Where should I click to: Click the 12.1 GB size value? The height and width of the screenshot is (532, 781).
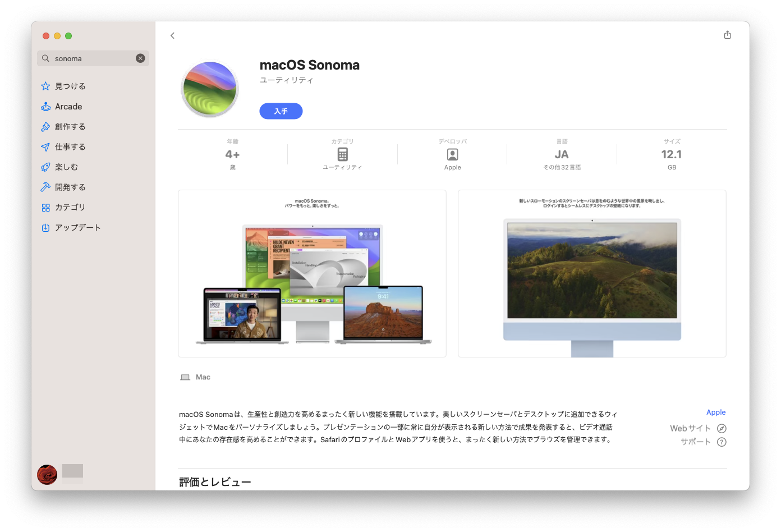pos(672,154)
